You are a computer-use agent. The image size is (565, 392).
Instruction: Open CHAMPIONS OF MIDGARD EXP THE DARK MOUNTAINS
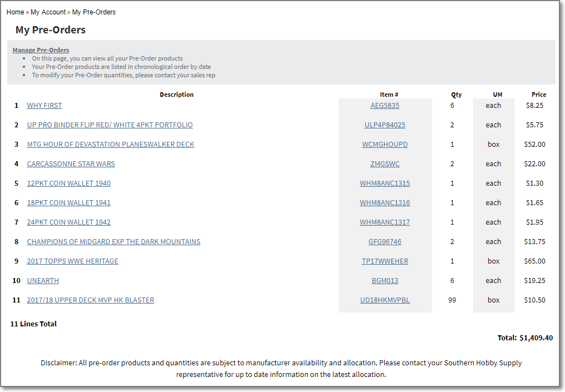click(114, 241)
